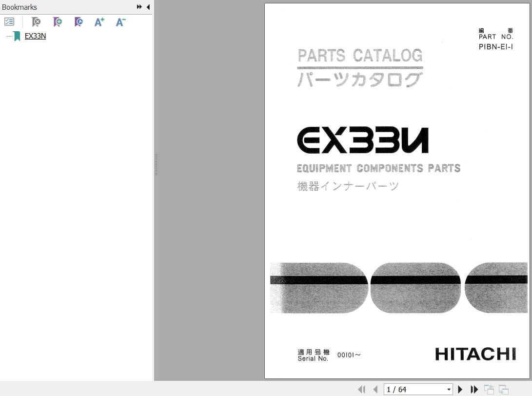Click the PARTS CATALOG heading on the page
The image size is (532, 396).
click(360, 56)
